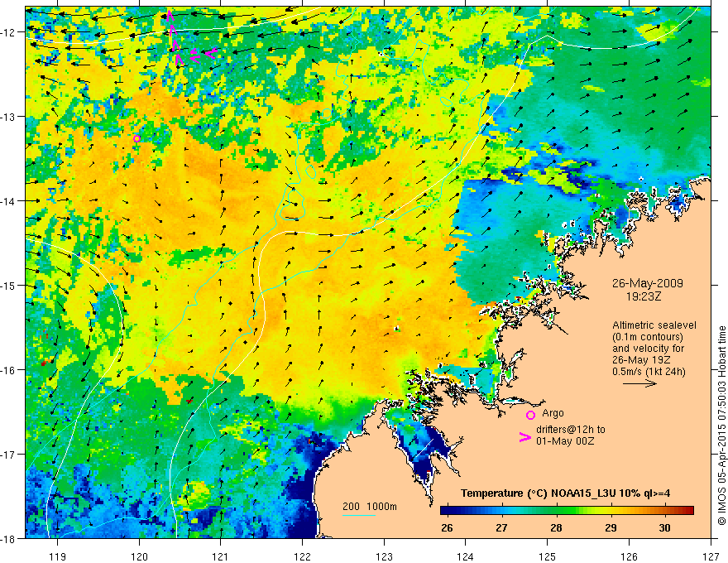This screenshot has height=563, width=728.
Task: Click the dark red end of the temperature colorbar
Action: pyautogui.click(x=687, y=511)
